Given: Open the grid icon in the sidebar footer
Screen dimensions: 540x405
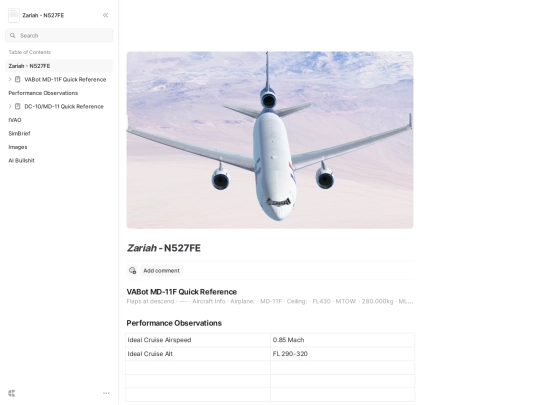Looking at the screenshot, I should click(12, 393).
